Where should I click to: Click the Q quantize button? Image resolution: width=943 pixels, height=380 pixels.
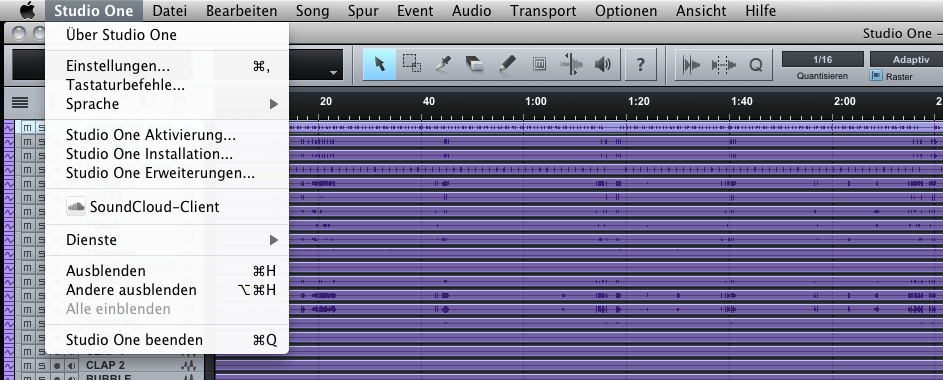(x=755, y=64)
